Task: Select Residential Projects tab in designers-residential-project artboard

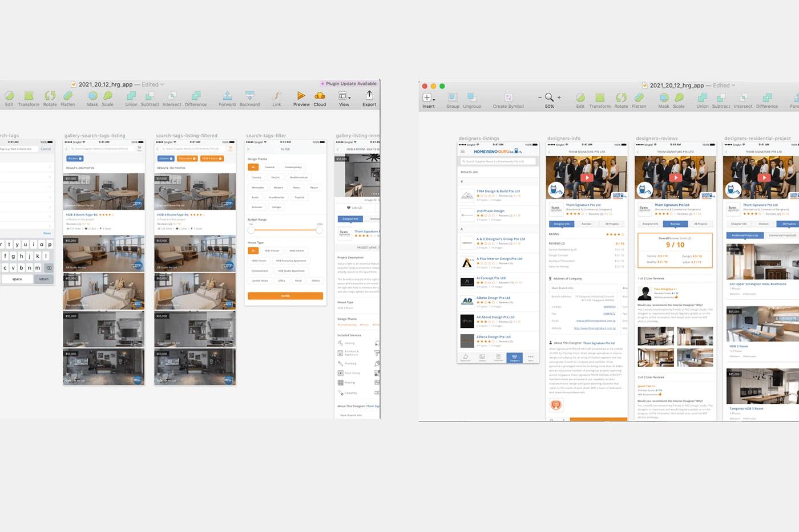Action: click(x=745, y=235)
